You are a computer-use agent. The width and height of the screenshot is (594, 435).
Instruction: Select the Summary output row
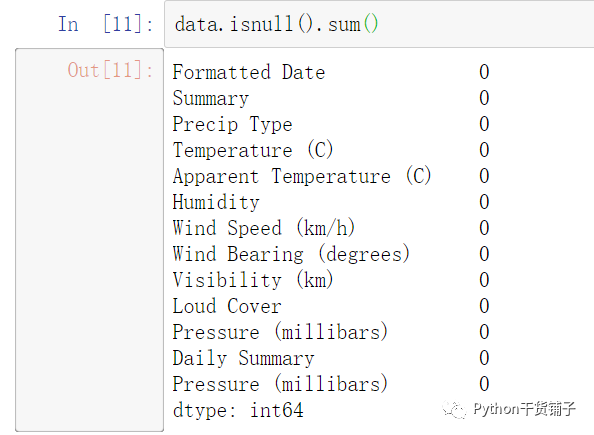coord(331,98)
